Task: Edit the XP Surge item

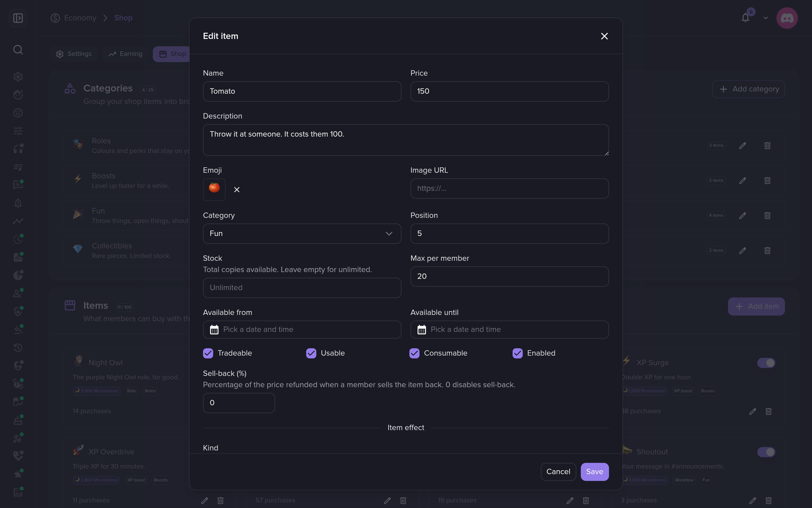Action: pyautogui.click(x=753, y=411)
